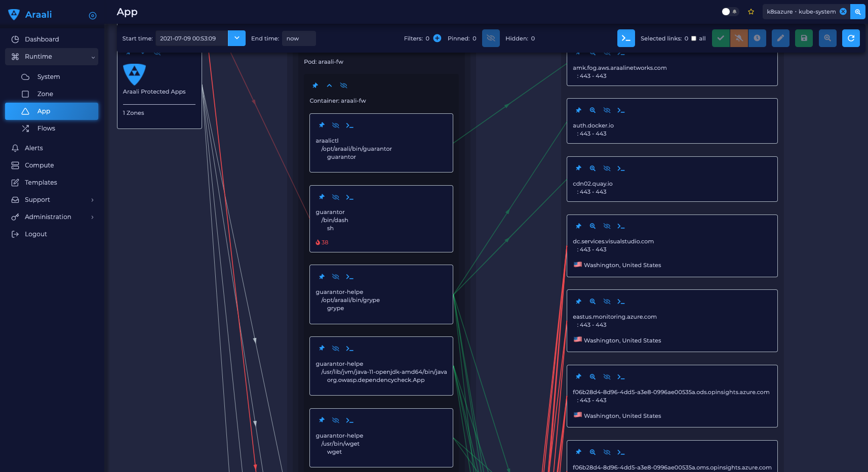Open terminal icon on wget card
Screen dimensions: 868x472
click(x=349, y=420)
